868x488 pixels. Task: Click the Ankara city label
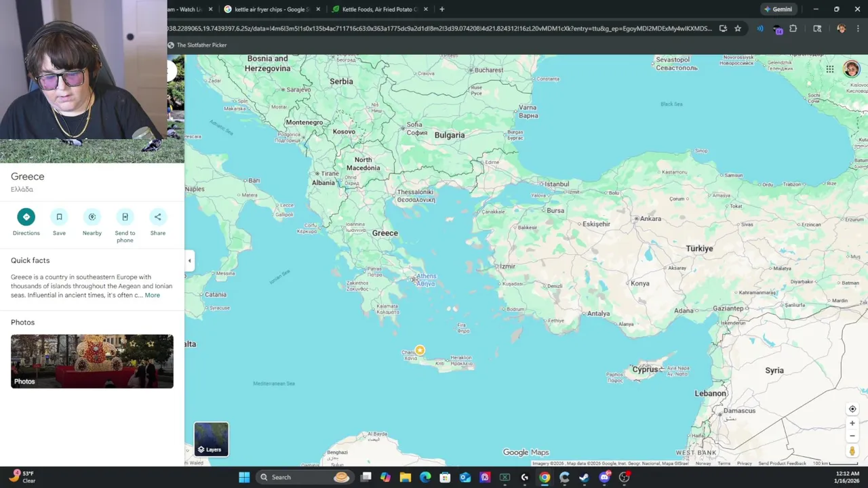pyautogui.click(x=650, y=218)
